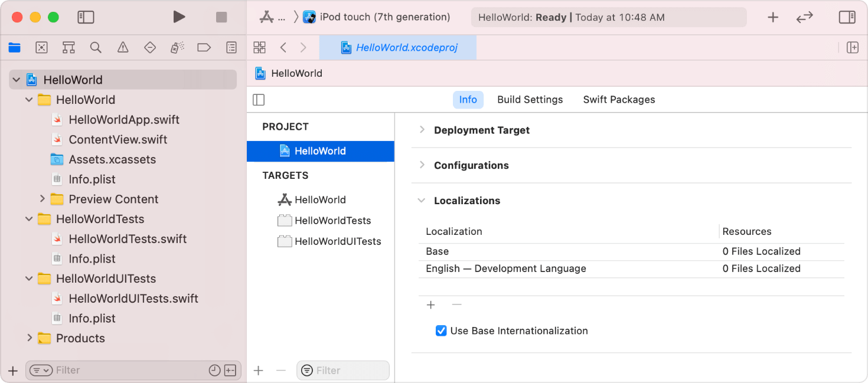This screenshot has width=868, height=383.
Task: Switch to the HelloWorld.xcodeproj tab
Action: (399, 48)
